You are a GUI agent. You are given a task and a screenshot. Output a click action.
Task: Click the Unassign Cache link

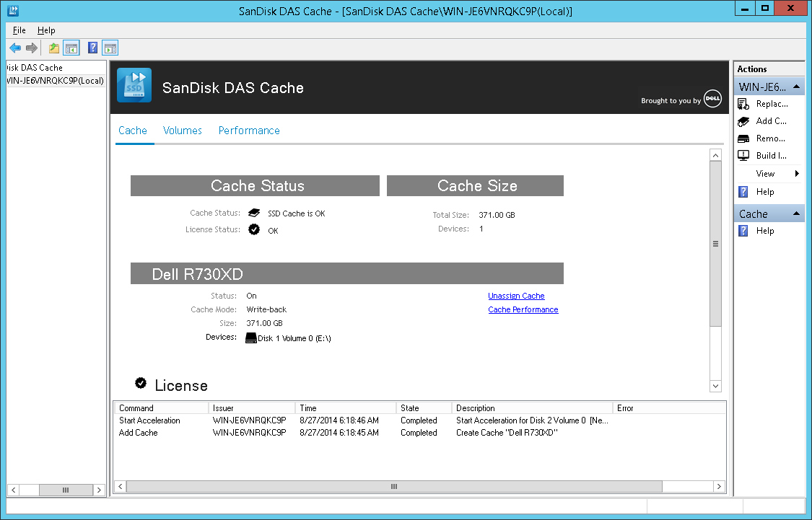point(516,296)
